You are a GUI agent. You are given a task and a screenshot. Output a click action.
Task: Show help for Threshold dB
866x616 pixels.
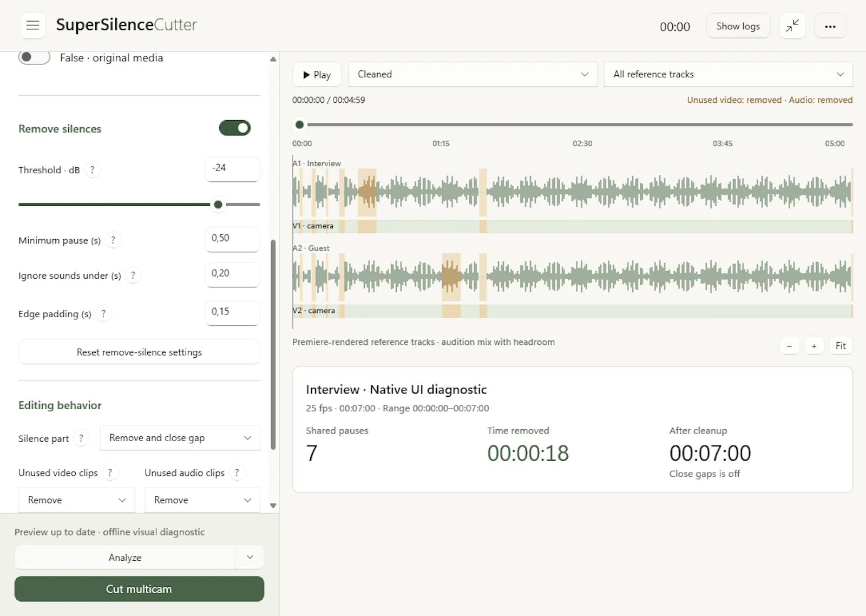click(93, 170)
